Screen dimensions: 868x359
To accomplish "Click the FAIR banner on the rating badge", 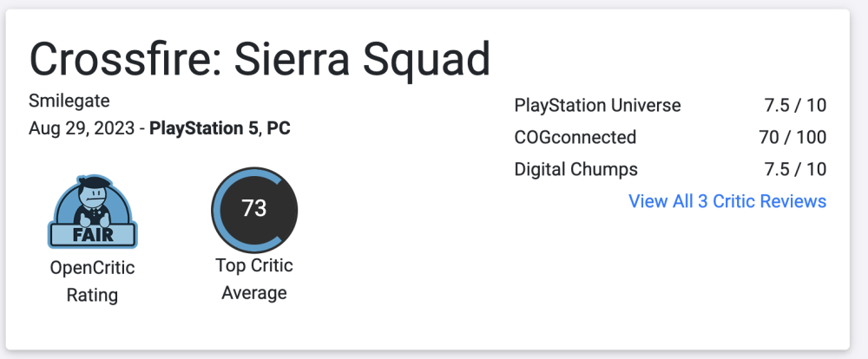I will 92,234.
